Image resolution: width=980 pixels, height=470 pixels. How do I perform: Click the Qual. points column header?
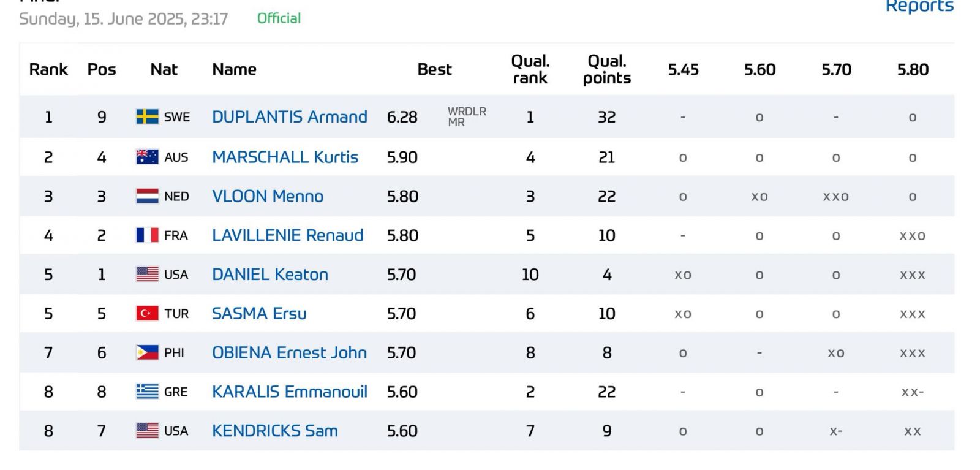click(x=606, y=69)
